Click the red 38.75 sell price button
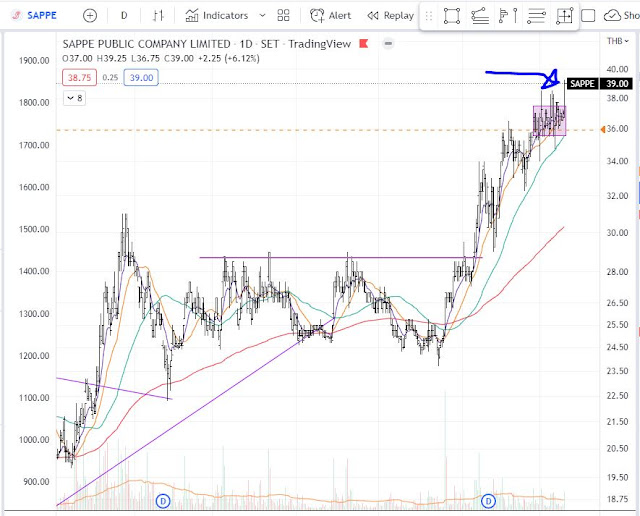Screen dimensions: 640x516 [79, 78]
